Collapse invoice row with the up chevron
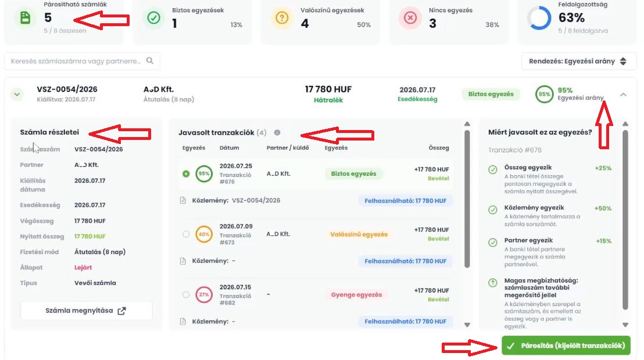This screenshot has height=360, width=644. (623, 95)
